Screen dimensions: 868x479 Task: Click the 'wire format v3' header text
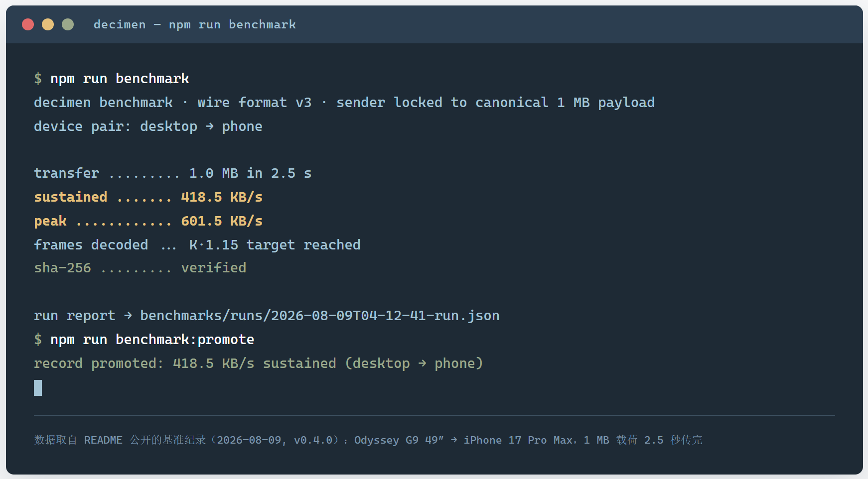pos(255,103)
